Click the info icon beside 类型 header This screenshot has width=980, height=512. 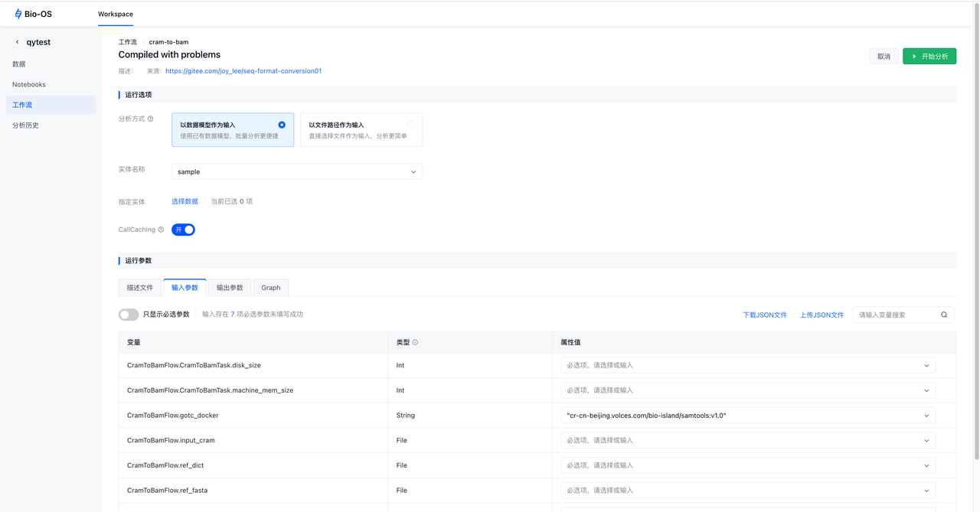click(x=415, y=343)
